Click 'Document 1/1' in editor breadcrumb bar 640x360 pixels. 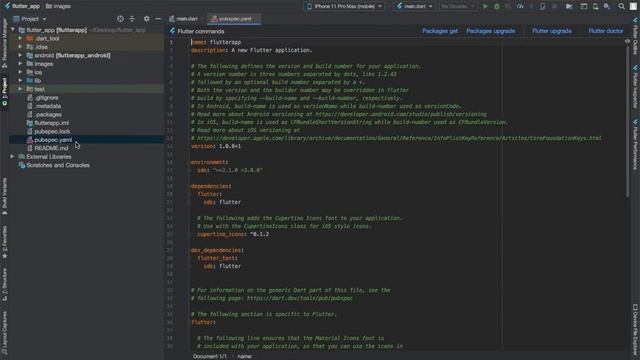click(x=209, y=356)
